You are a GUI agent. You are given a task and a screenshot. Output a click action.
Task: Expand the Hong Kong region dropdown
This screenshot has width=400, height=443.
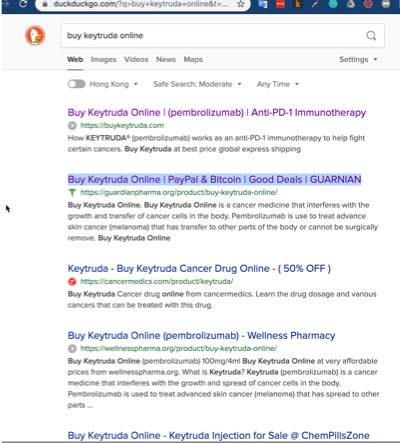point(114,84)
